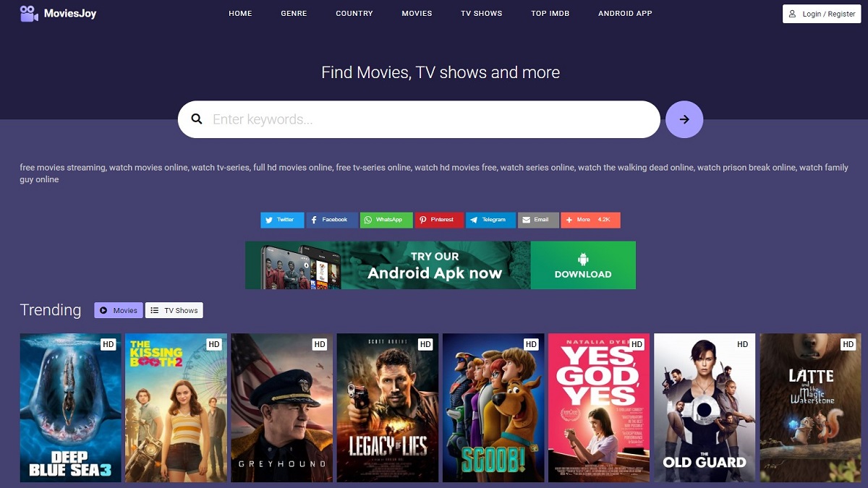This screenshot has width=868, height=488.
Task: Click the MoviesJoy site name text
Action: click(69, 14)
